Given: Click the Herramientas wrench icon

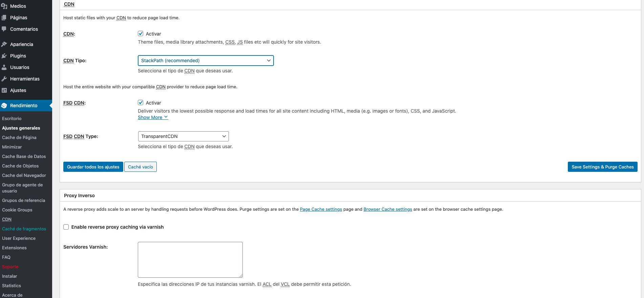Looking at the screenshot, I should tap(4, 79).
